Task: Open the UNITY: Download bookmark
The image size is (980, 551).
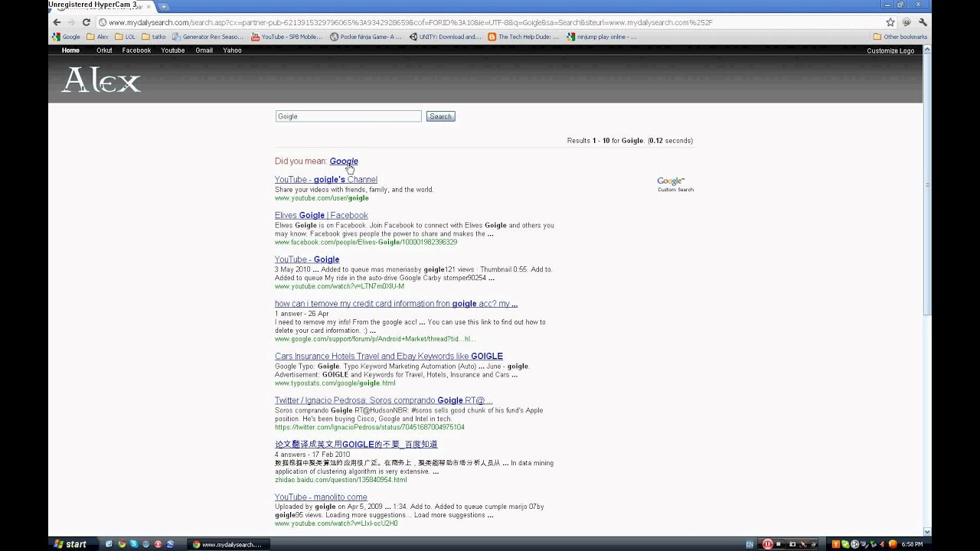Action: (445, 37)
